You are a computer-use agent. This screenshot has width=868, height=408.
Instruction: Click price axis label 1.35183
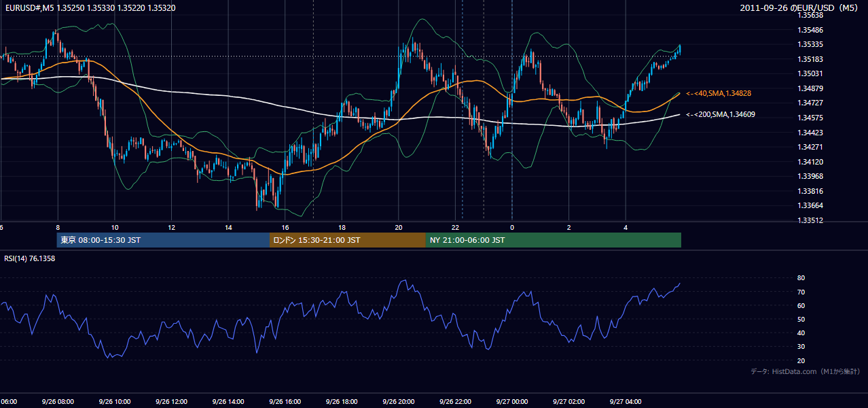[x=811, y=59]
